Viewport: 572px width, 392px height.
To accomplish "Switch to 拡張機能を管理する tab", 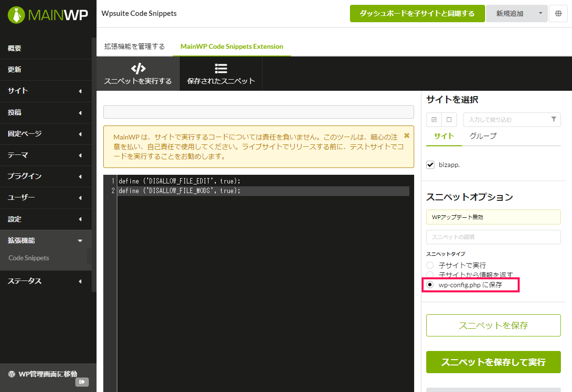I will click(x=135, y=46).
